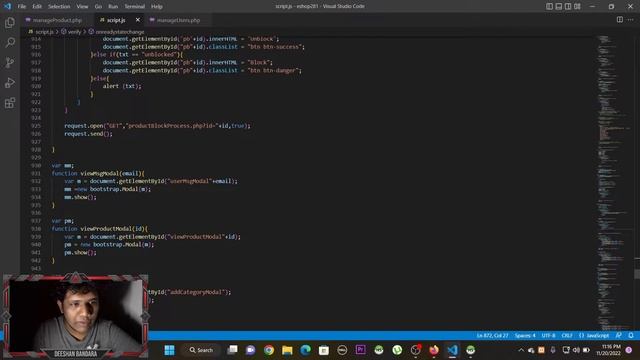Change indentation via Spaces: 4

click(525, 336)
